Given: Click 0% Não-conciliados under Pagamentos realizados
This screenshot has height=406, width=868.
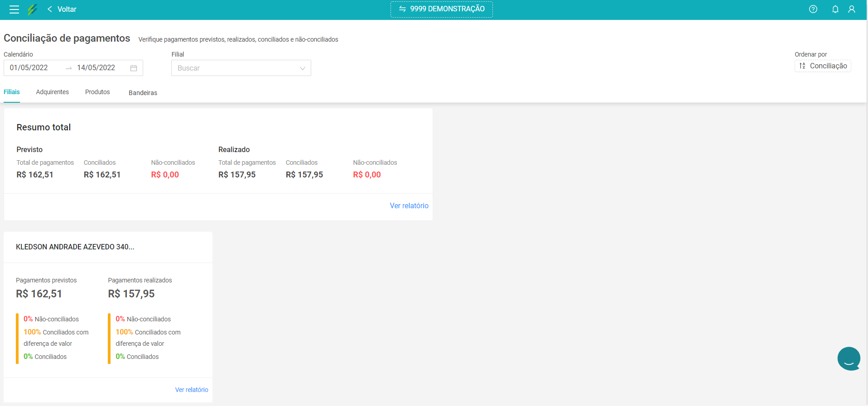Looking at the screenshot, I should [143, 319].
